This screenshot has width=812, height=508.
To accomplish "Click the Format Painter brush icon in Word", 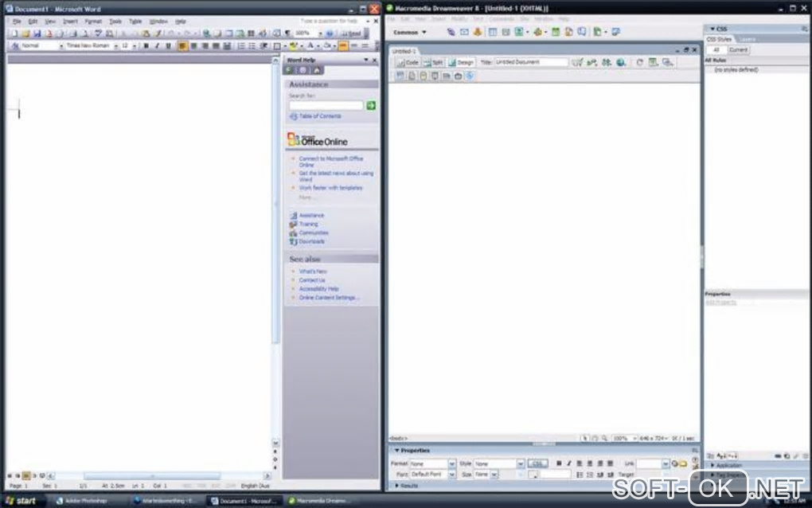I will click(158, 33).
